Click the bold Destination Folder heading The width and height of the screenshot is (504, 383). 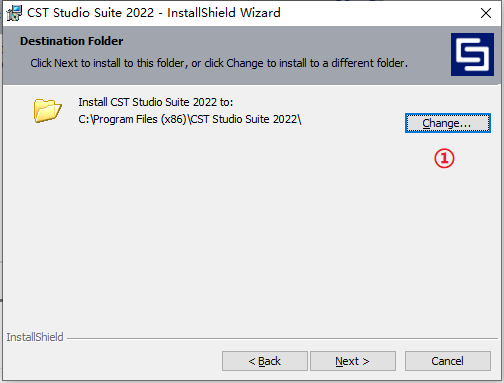pyautogui.click(x=71, y=41)
